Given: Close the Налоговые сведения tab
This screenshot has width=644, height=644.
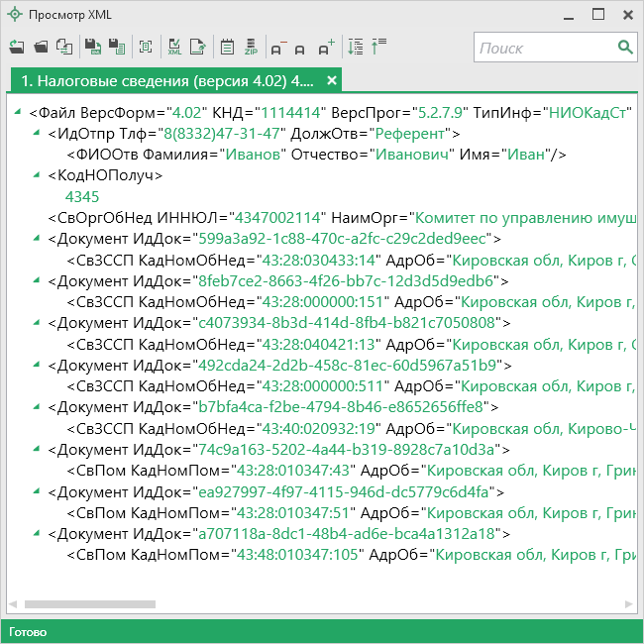Looking at the screenshot, I should point(332,80).
